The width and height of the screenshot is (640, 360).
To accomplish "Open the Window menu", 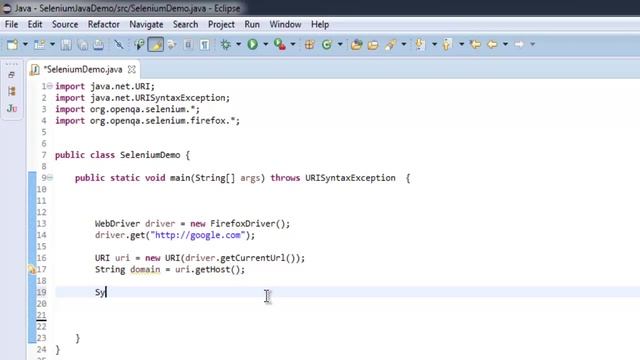I will click(285, 24).
